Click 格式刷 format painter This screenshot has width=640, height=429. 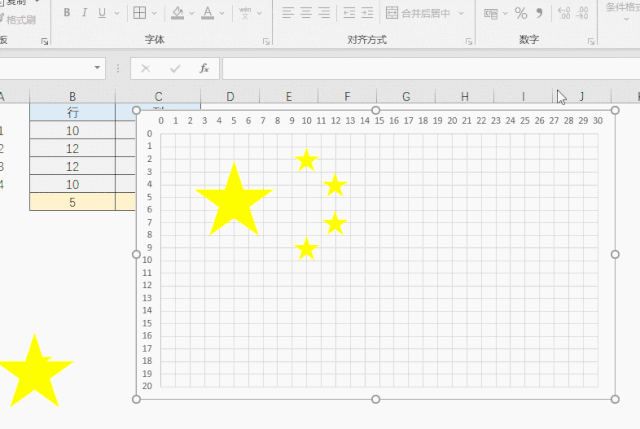[x=18, y=20]
